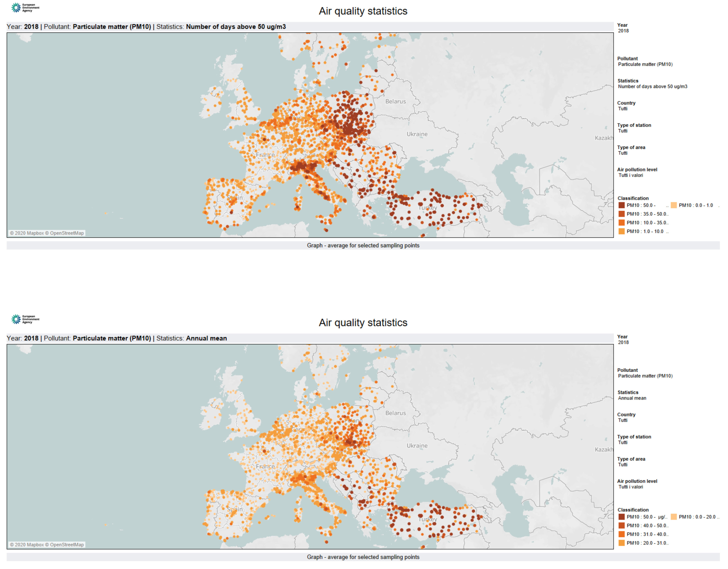Click the lower 'Graph - average for selected sampling points' bar
The width and height of the screenshot is (728, 569).
(363, 557)
